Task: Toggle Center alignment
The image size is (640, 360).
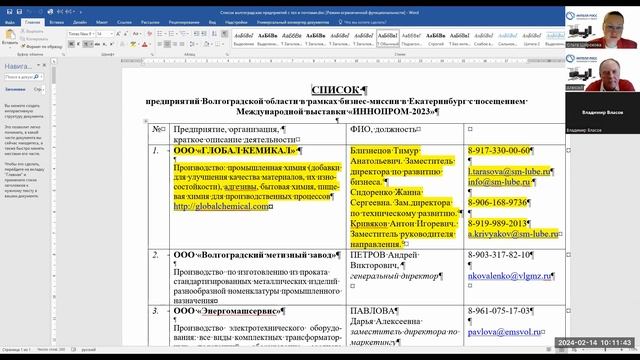Action: [x=167, y=44]
